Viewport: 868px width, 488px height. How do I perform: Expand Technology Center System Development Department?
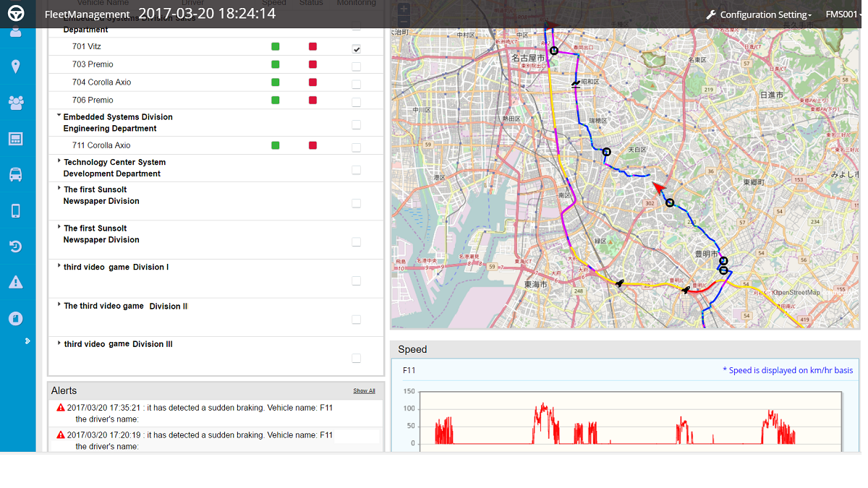pyautogui.click(x=59, y=160)
